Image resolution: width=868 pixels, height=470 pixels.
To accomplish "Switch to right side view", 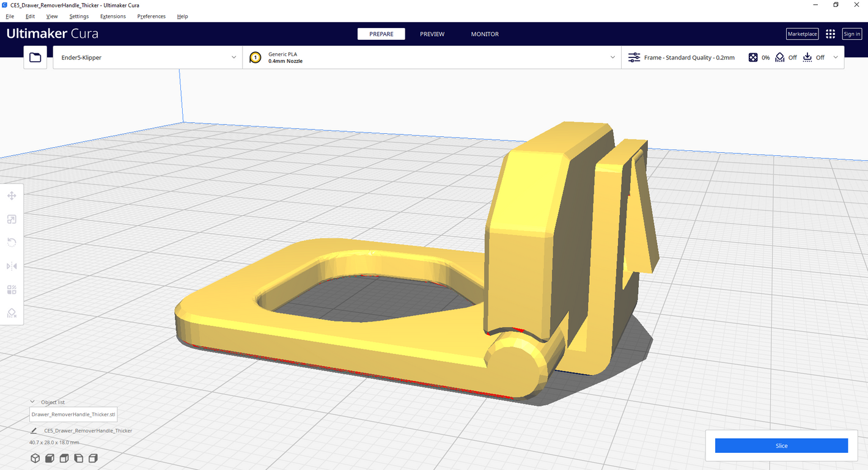I will [93, 458].
